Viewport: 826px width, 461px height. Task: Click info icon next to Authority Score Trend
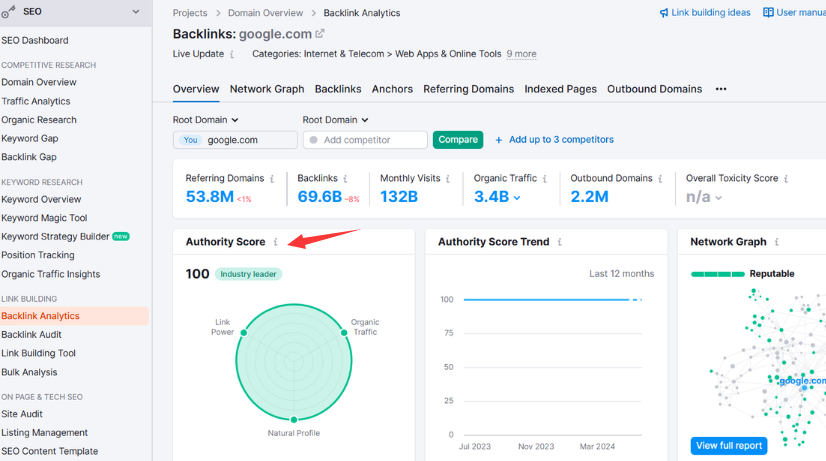tap(559, 242)
